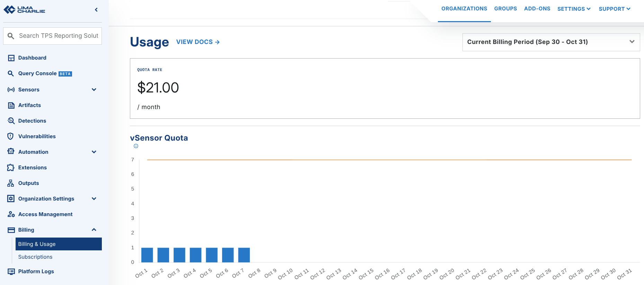Click the LimaCharlie logo
644x285 pixels.
[x=24, y=10]
